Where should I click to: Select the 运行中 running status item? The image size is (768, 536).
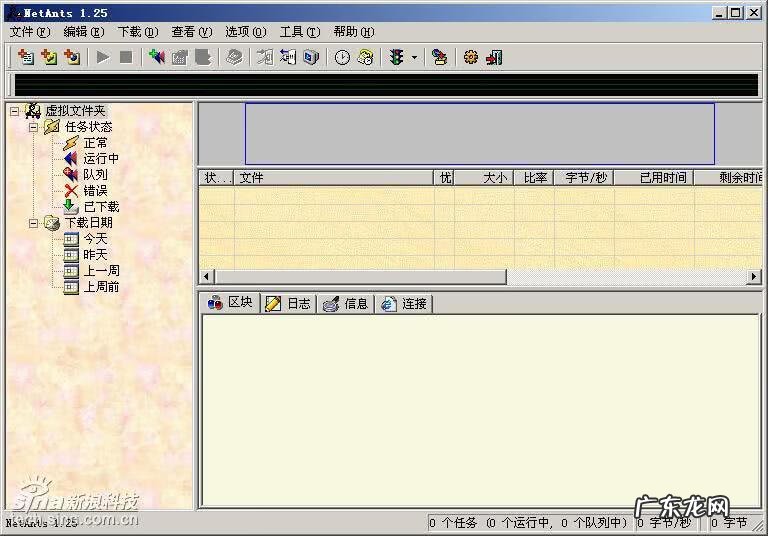[x=100, y=159]
